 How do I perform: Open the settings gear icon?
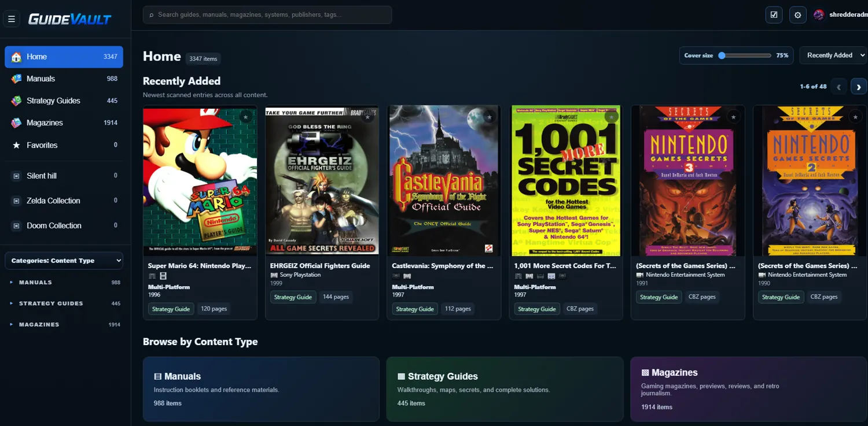coord(798,15)
